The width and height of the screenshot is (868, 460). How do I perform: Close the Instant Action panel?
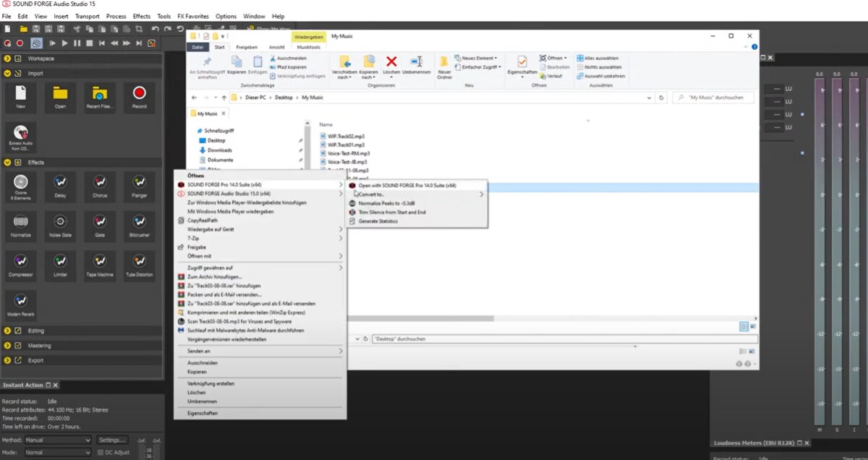(56, 385)
